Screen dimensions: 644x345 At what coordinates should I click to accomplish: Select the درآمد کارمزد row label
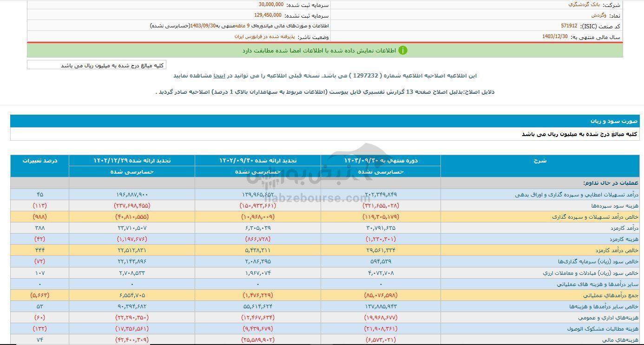point(623,228)
